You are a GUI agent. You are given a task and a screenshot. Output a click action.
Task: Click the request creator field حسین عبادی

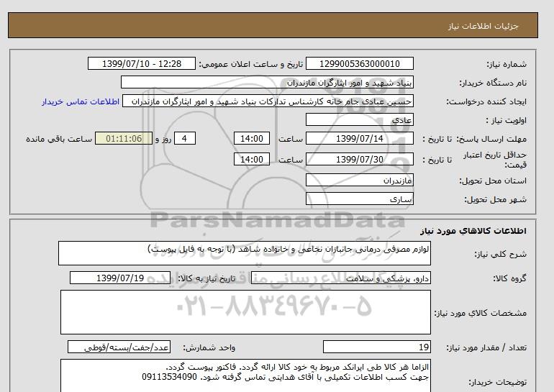(x=268, y=101)
